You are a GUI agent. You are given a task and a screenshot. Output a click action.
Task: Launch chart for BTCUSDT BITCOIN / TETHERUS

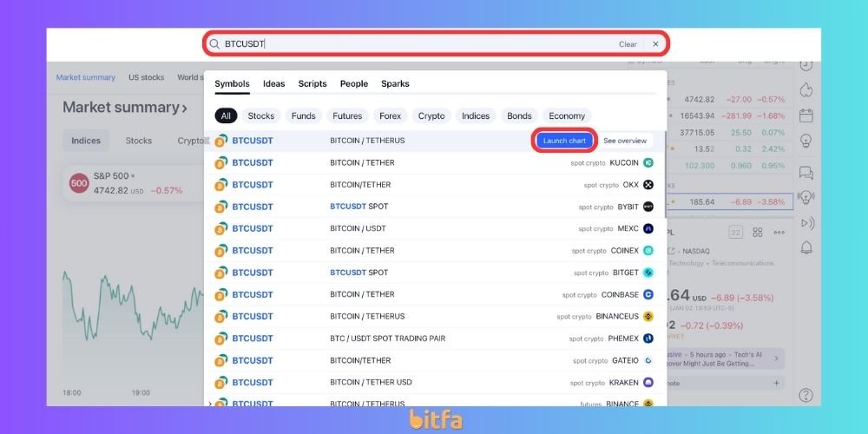564,141
